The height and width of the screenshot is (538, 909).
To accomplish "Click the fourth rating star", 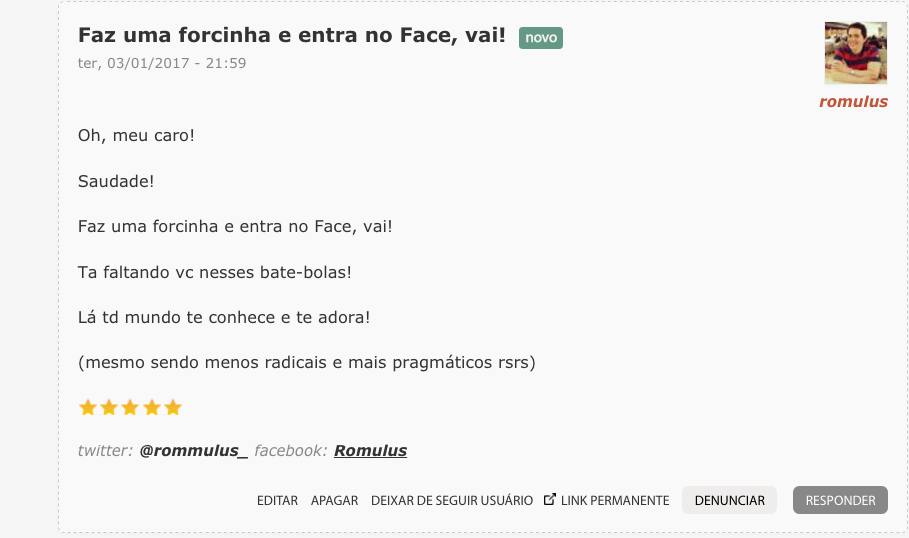I will [152, 408].
